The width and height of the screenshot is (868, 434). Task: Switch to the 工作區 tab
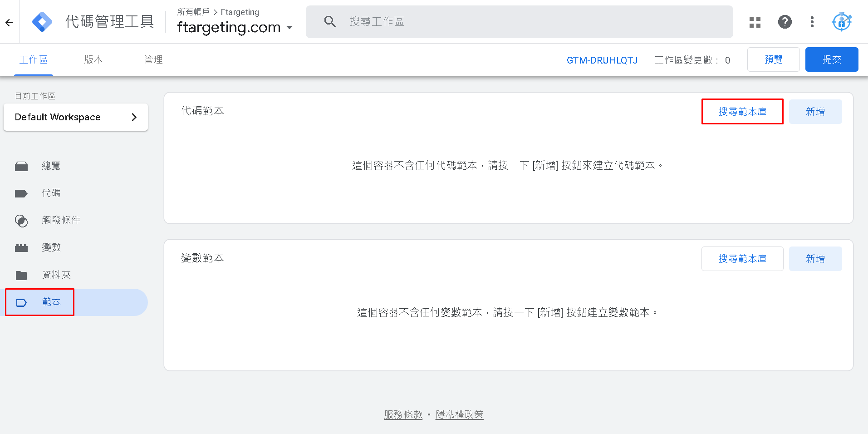coord(34,59)
